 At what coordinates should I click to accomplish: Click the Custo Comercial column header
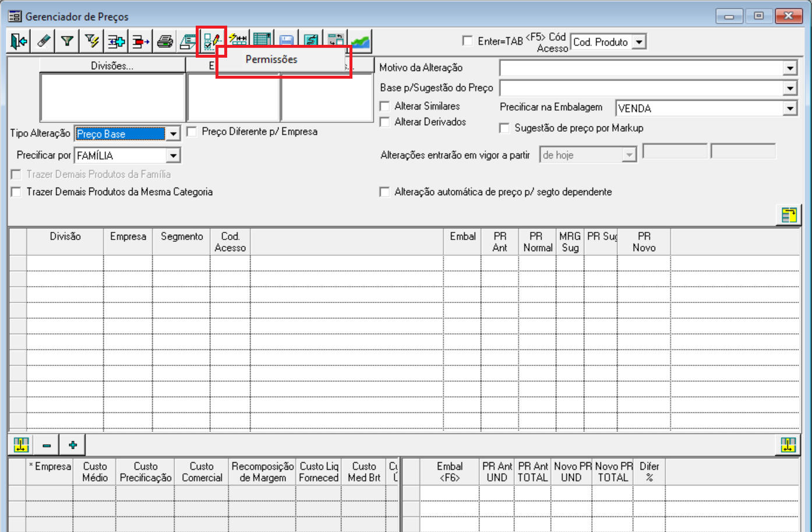pyautogui.click(x=202, y=472)
